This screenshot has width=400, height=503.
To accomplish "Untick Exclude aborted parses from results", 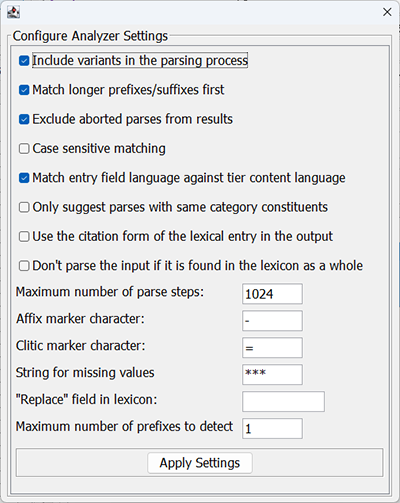I will coord(24,119).
